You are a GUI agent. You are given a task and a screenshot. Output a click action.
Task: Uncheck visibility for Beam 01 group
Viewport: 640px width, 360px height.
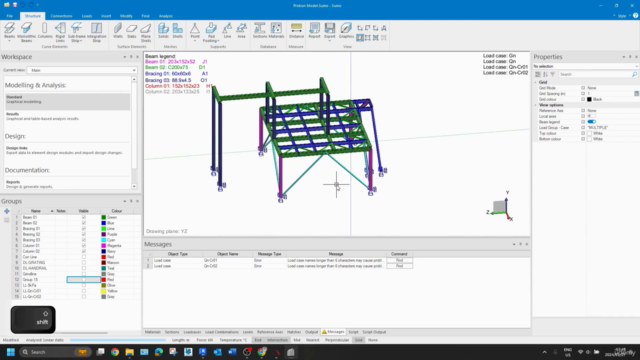84,218
